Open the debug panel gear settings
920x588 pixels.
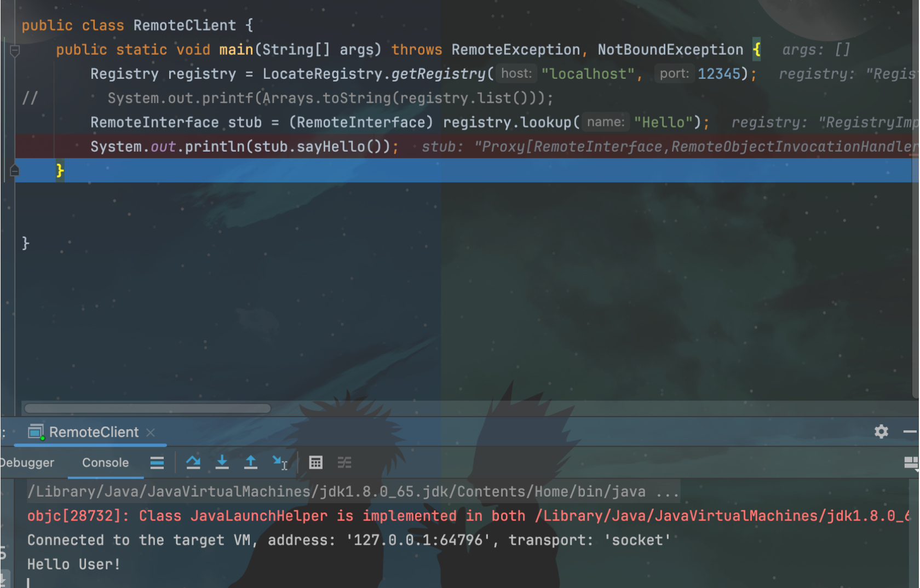(x=881, y=432)
